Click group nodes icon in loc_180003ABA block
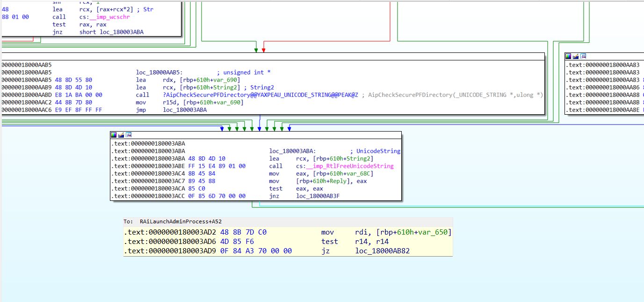Screen dimensions: 644x302 (x=129, y=135)
